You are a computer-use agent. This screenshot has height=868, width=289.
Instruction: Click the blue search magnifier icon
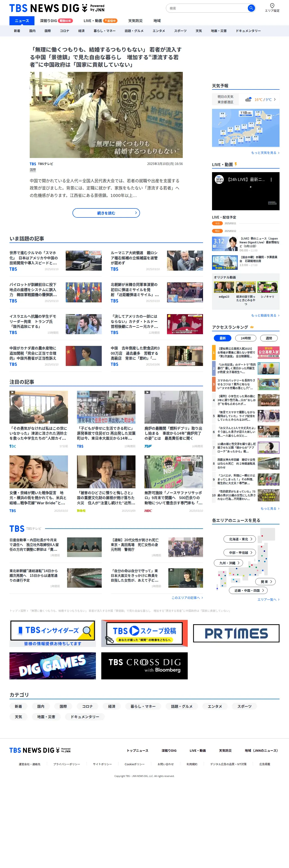point(251,8)
